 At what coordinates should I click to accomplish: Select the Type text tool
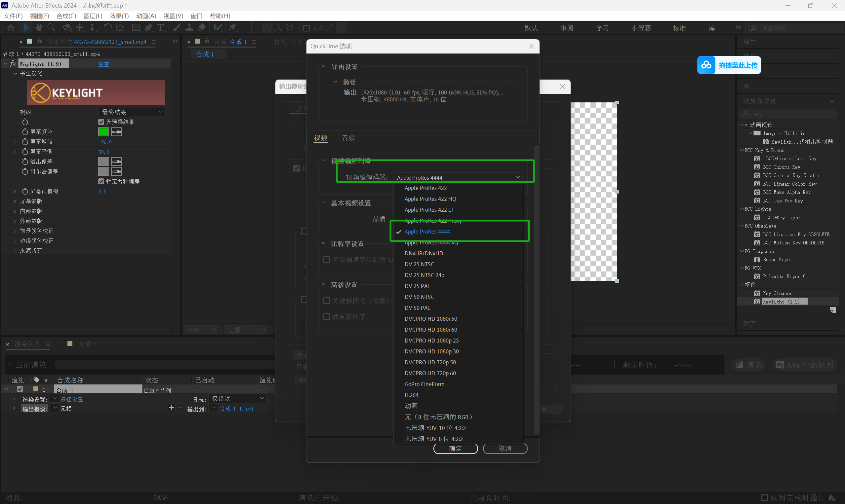pyautogui.click(x=161, y=28)
